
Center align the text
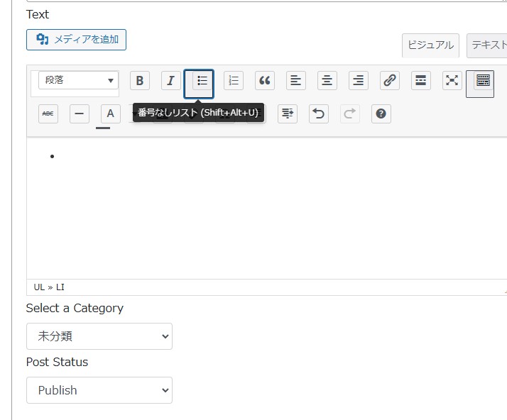[327, 81]
